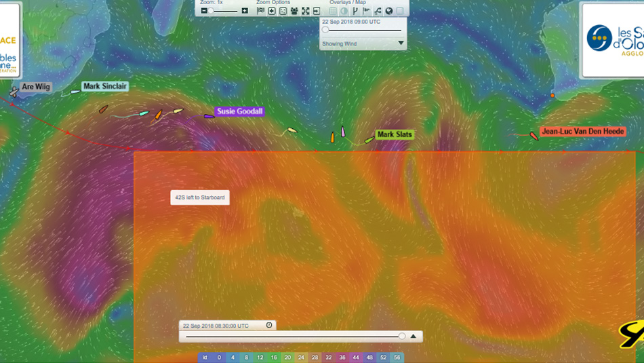Click the 42S left to Starboard note
This screenshot has height=363, width=644.
pyautogui.click(x=200, y=197)
